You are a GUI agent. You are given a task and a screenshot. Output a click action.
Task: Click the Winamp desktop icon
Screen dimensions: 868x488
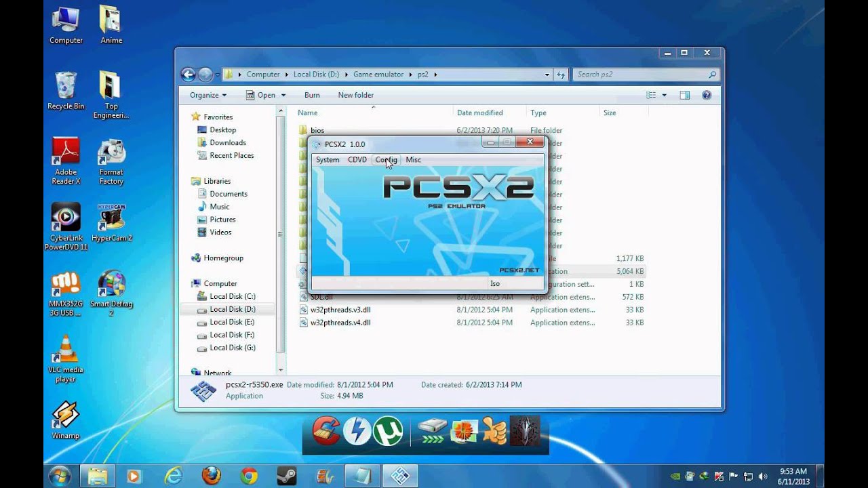click(x=66, y=420)
